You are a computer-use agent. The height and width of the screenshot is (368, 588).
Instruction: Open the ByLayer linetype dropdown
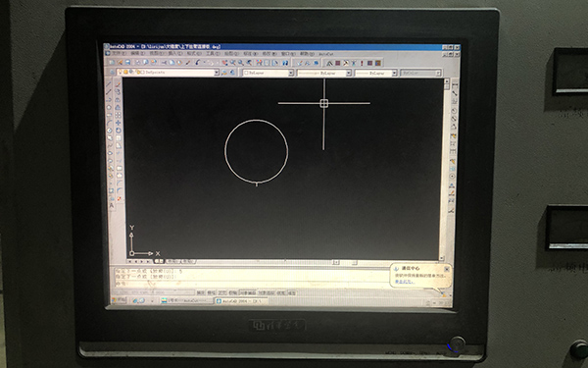coord(324,74)
